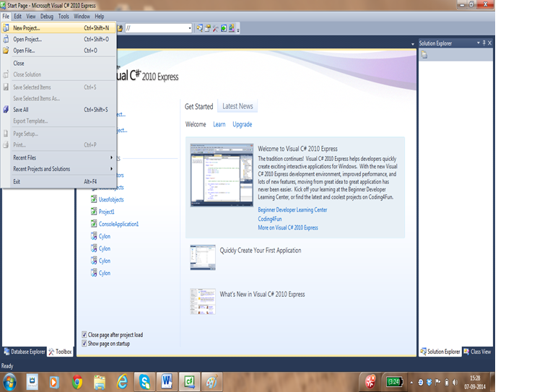Open the Coding4Fun link
550x392 pixels.
[270, 219]
